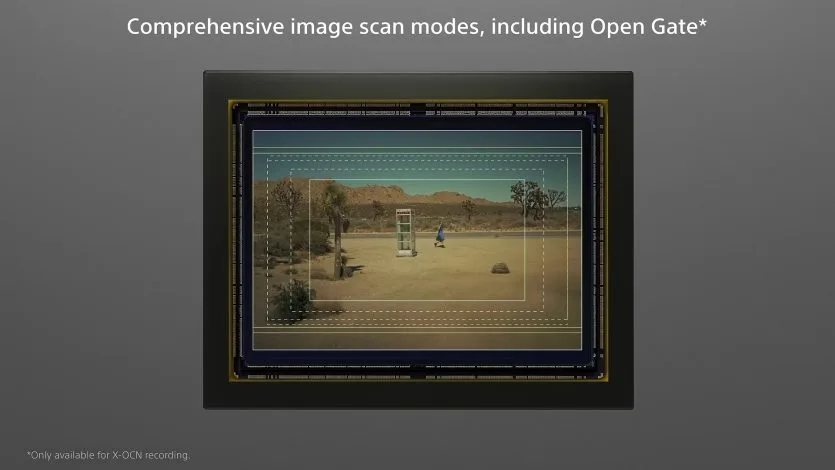Select the tall Joshua tree beside the road
This screenshot has width=835, height=470.
pyautogui.click(x=335, y=230)
